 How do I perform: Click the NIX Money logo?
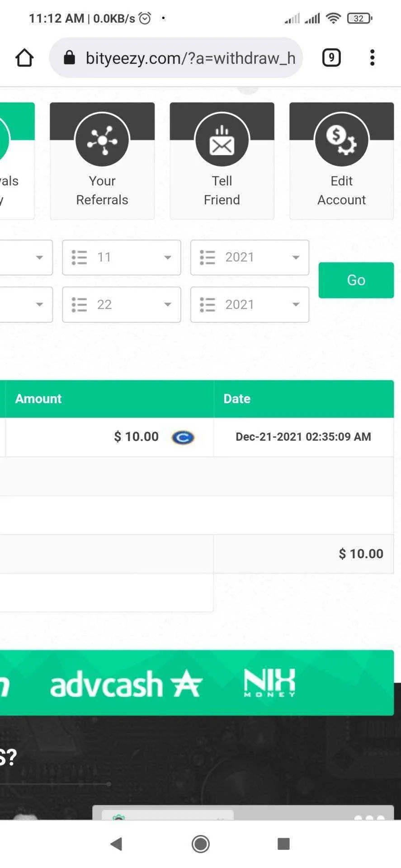(x=269, y=683)
